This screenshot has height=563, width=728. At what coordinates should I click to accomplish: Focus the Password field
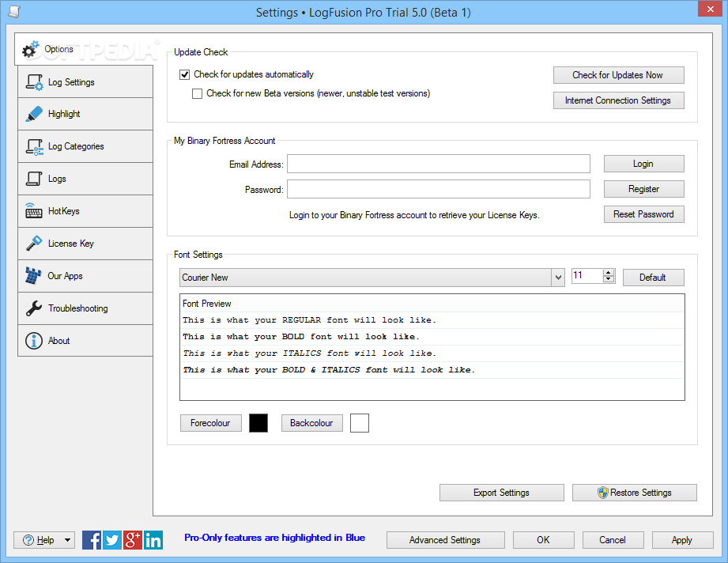coord(438,189)
